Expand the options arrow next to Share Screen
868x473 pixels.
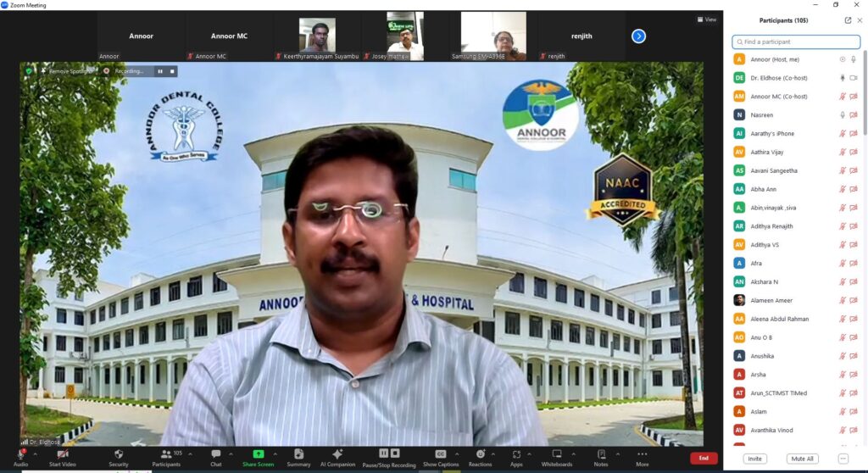275,454
